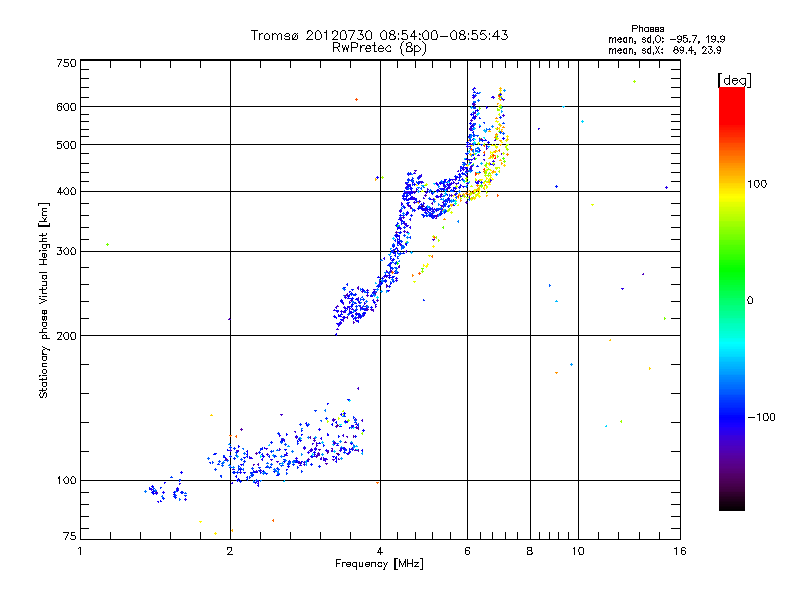Click the yellow-green point near 750 km, 13 MHz
800x600 pixels.
click(634, 82)
